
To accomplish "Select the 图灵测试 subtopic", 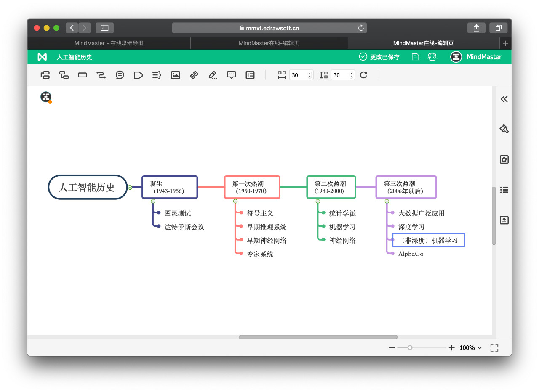I will coord(178,213).
